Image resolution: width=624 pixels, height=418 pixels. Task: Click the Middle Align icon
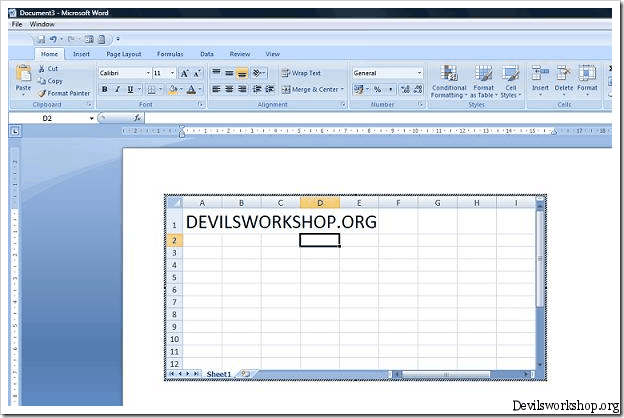pyautogui.click(x=229, y=73)
